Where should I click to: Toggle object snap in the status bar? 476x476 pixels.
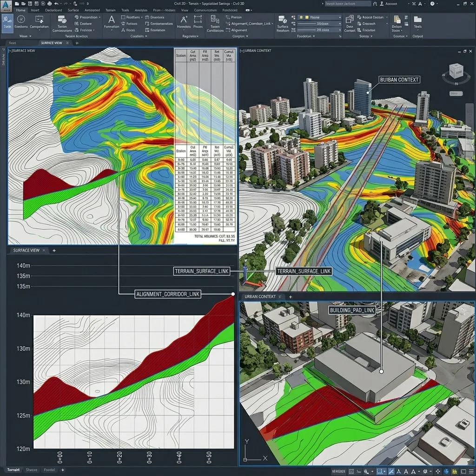[380, 470]
